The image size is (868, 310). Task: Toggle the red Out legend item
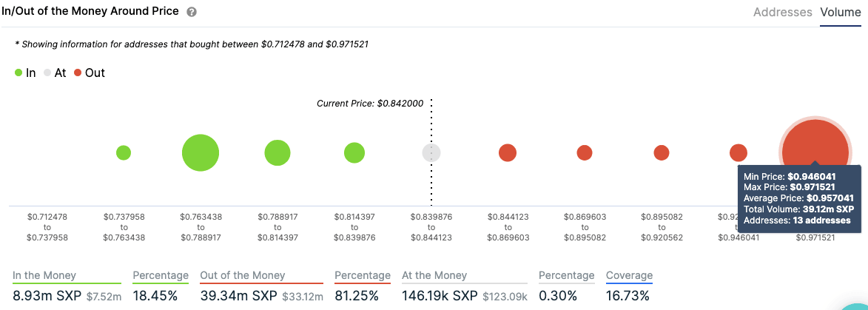(89, 73)
